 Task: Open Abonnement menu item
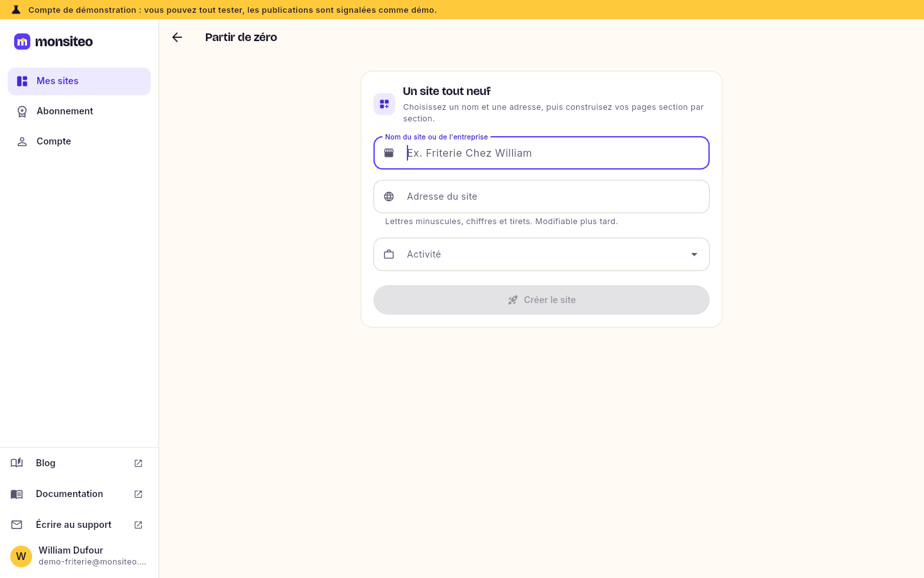pos(79,111)
